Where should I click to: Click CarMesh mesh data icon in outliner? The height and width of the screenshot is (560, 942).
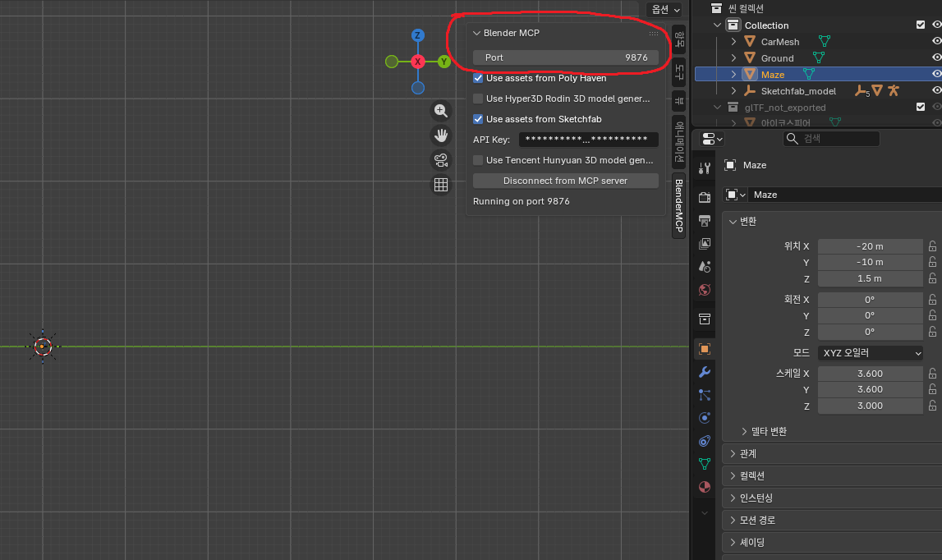coord(825,41)
